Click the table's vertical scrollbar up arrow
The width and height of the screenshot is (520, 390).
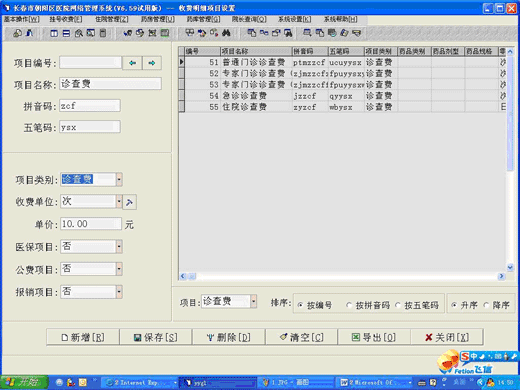(x=510, y=51)
